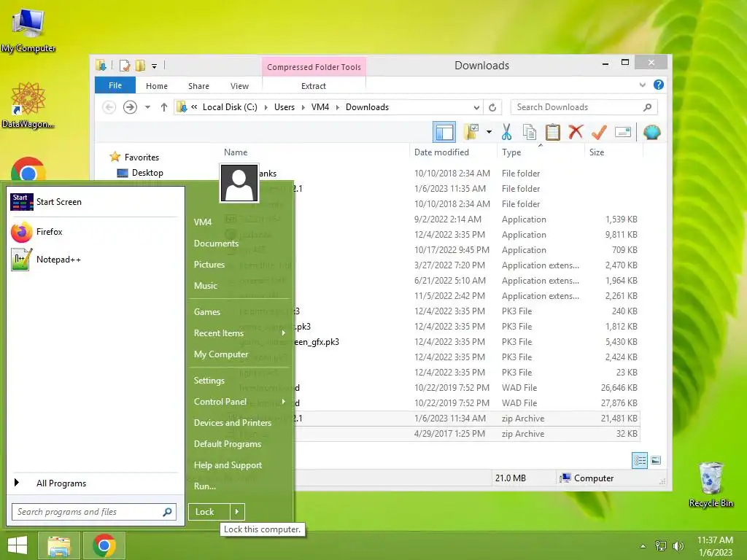The height and width of the screenshot is (560, 747).
Task: Open the Home ribbon tab
Action: [x=157, y=86]
